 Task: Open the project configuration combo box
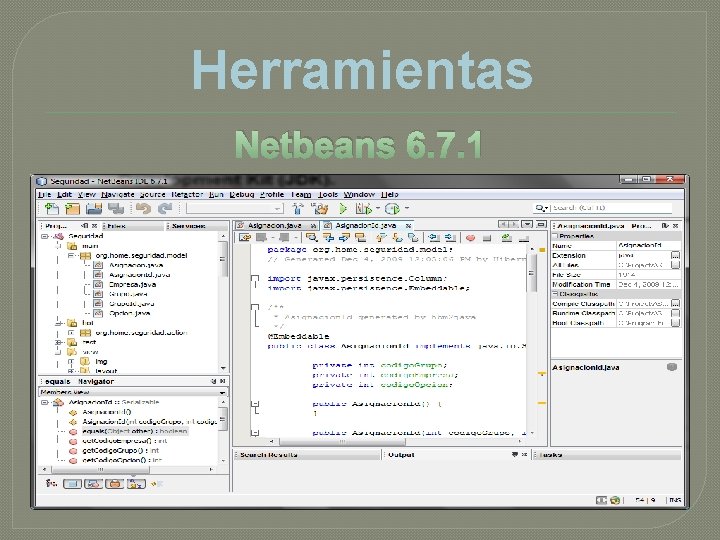[x=235, y=209]
